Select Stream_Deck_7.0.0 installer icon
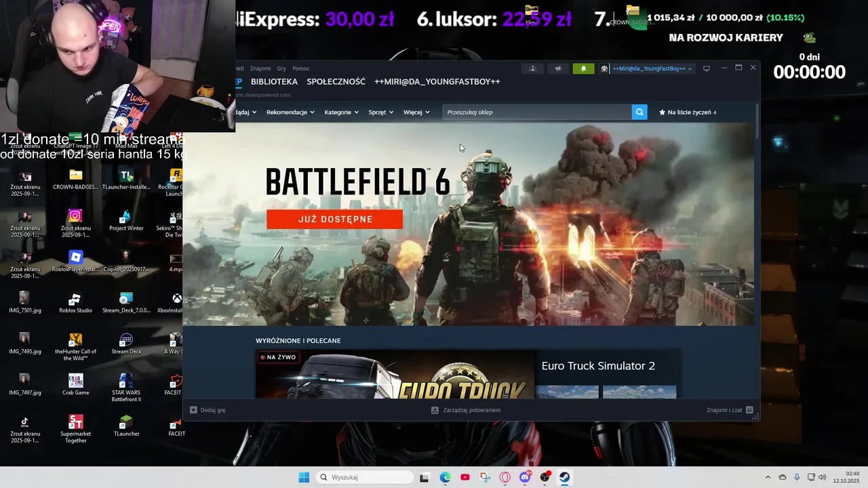868x488 pixels. [126, 302]
